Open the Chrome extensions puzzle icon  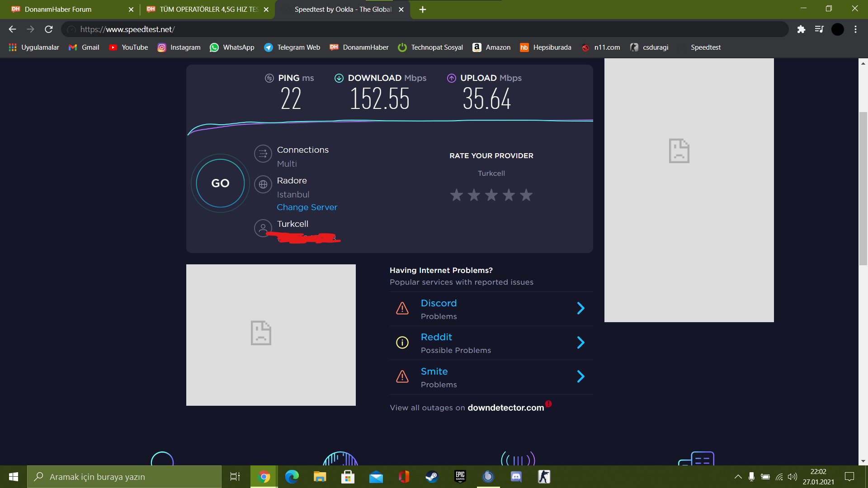(801, 29)
